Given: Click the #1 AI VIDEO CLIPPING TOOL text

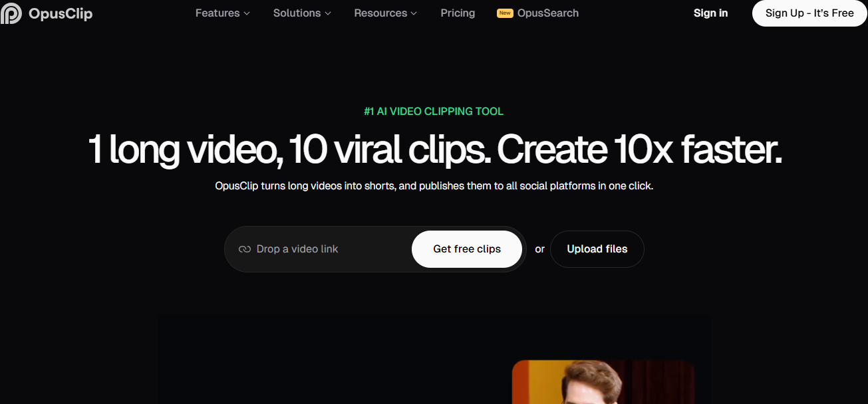Looking at the screenshot, I should pyautogui.click(x=434, y=112).
